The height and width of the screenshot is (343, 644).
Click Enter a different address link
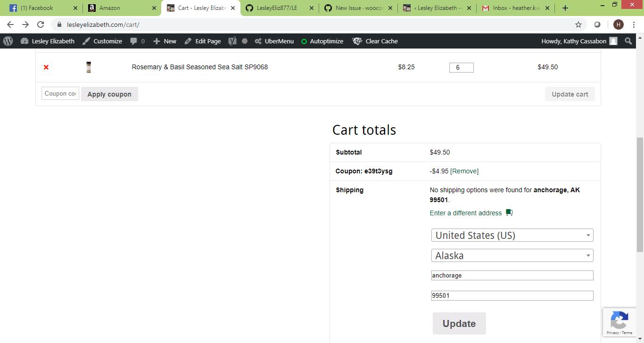coord(466,213)
